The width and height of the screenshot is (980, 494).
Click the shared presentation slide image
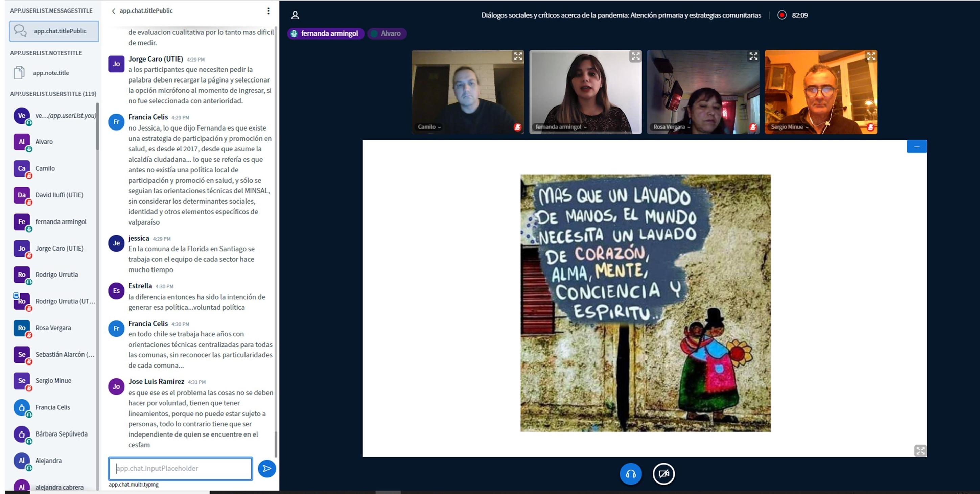[x=646, y=303]
